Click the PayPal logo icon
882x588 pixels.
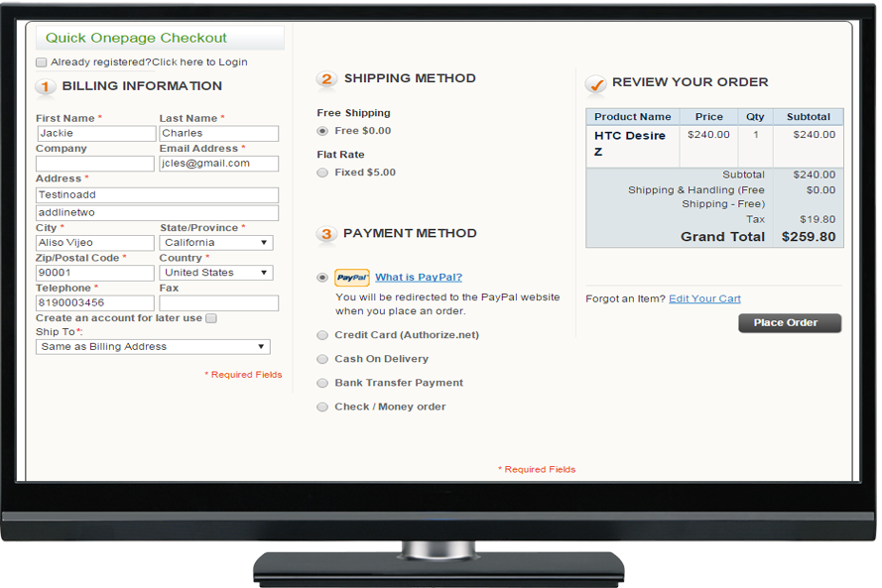click(x=352, y=278)
